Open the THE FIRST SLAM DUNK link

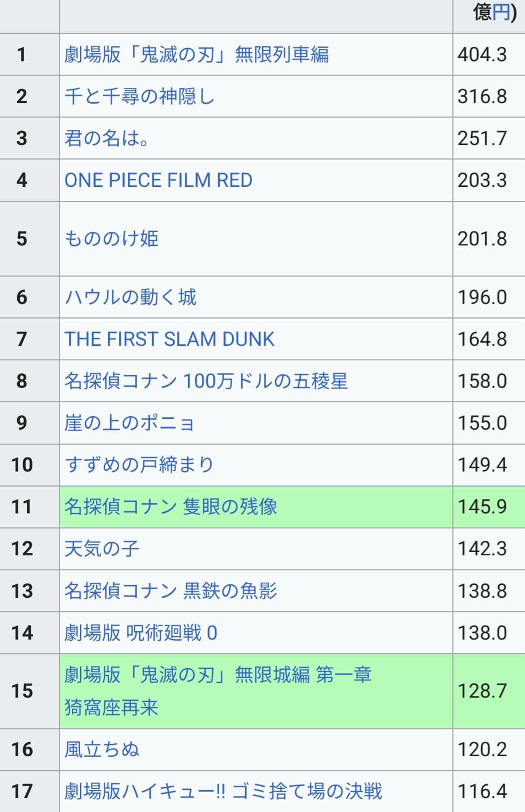click(x=169, y=339)
